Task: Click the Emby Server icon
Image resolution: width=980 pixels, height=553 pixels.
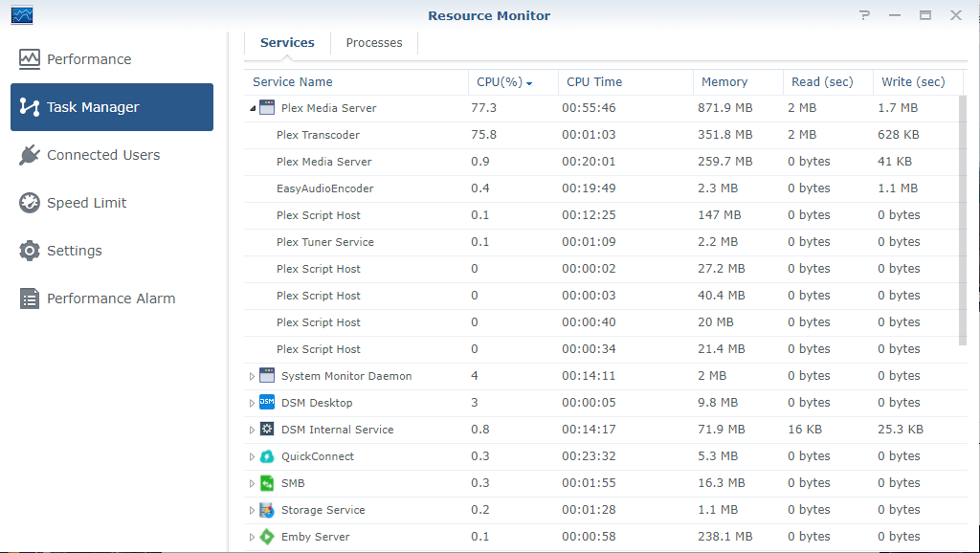Action: pyautogui.click(x=267, y=537)
